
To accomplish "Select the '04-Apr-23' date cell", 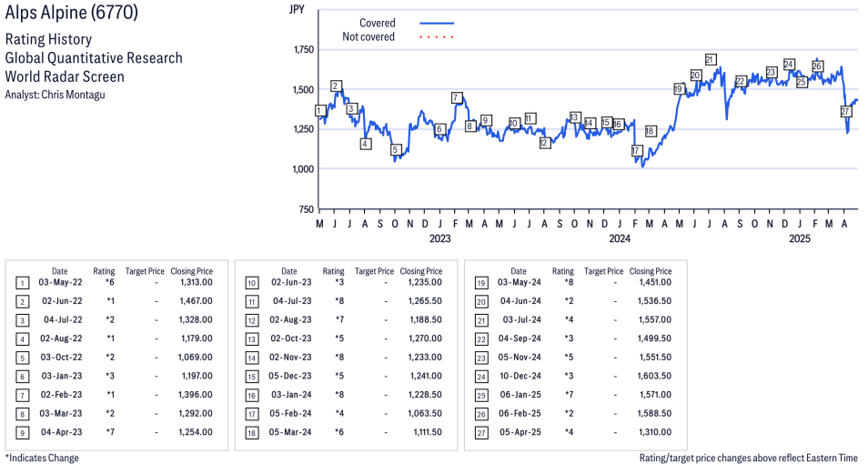I will pos(62,432).
